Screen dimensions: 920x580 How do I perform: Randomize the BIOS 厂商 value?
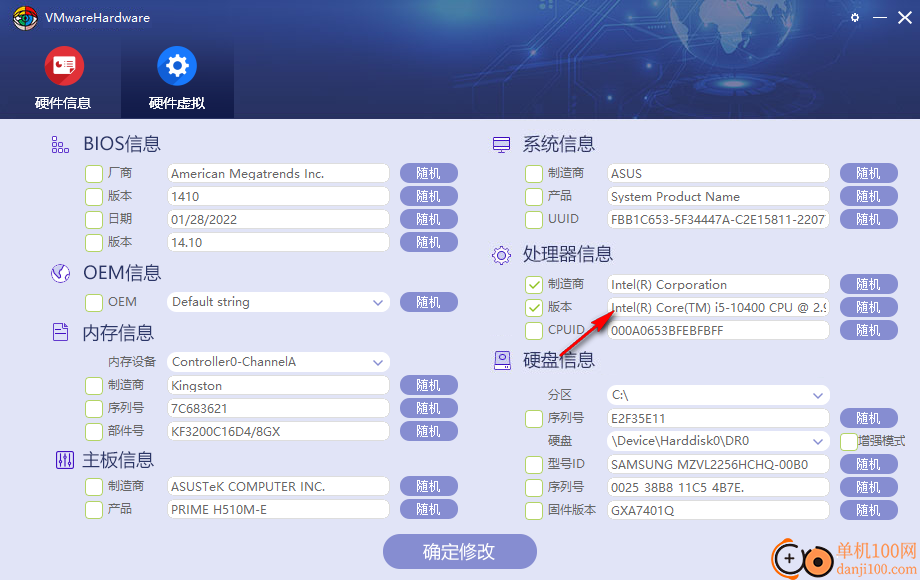pyautogui.click(x=428, y=174)
